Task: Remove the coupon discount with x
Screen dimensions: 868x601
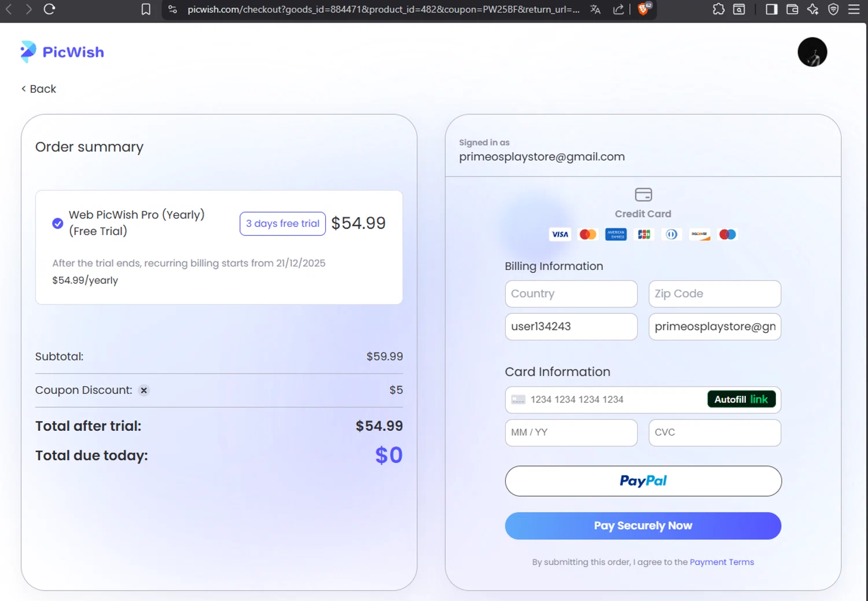Action: click(144, 390)
